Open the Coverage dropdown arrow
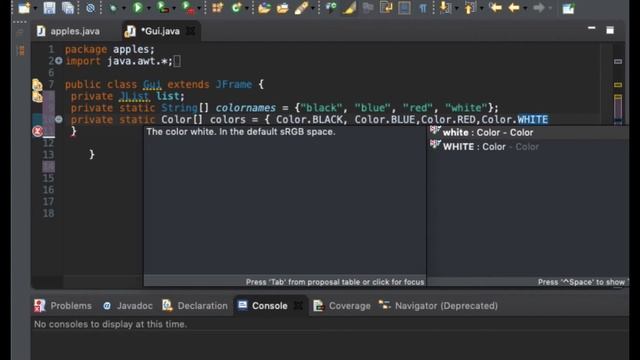640x360 pixels. tap(174, 9)
